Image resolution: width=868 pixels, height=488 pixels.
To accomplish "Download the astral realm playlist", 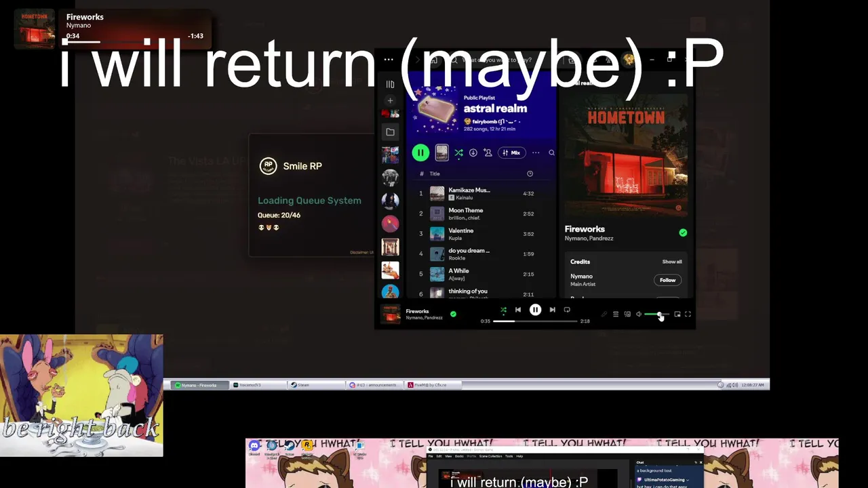I will pos(473,153).
